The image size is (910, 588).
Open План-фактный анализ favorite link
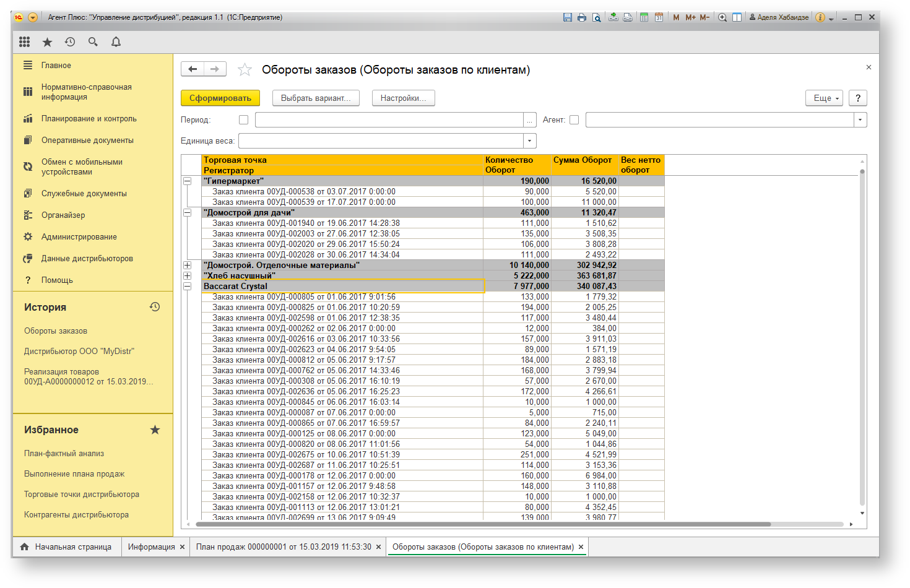[x=64, y=453]
